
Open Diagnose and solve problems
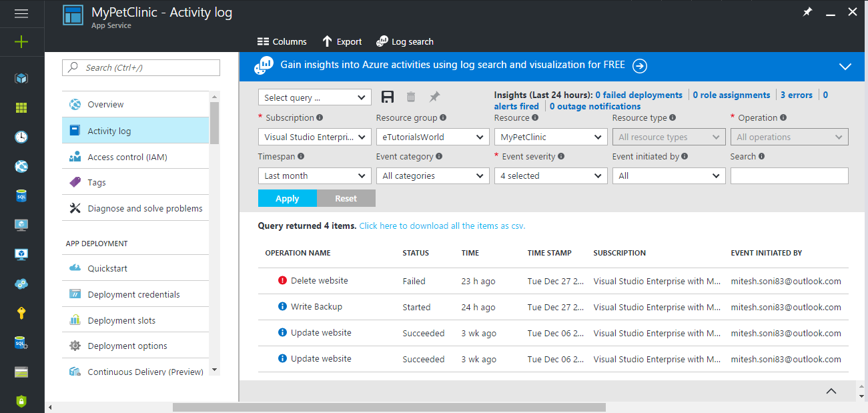135,208
